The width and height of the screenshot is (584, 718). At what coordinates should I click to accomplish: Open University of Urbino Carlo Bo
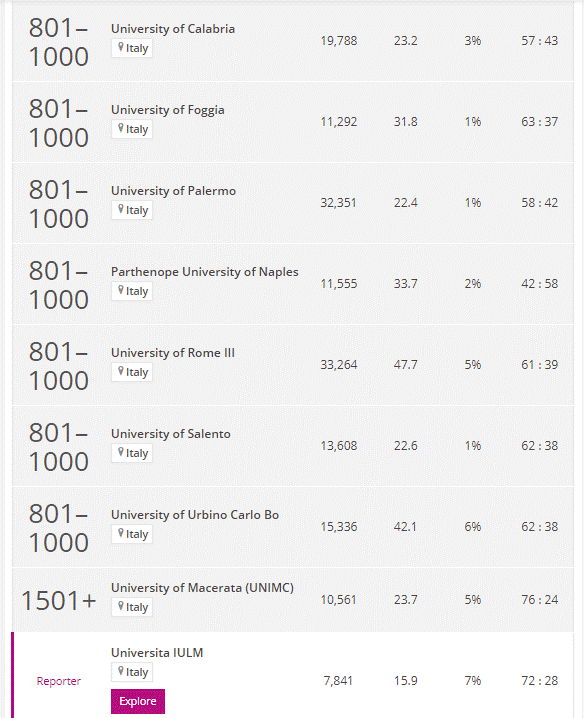195,515
